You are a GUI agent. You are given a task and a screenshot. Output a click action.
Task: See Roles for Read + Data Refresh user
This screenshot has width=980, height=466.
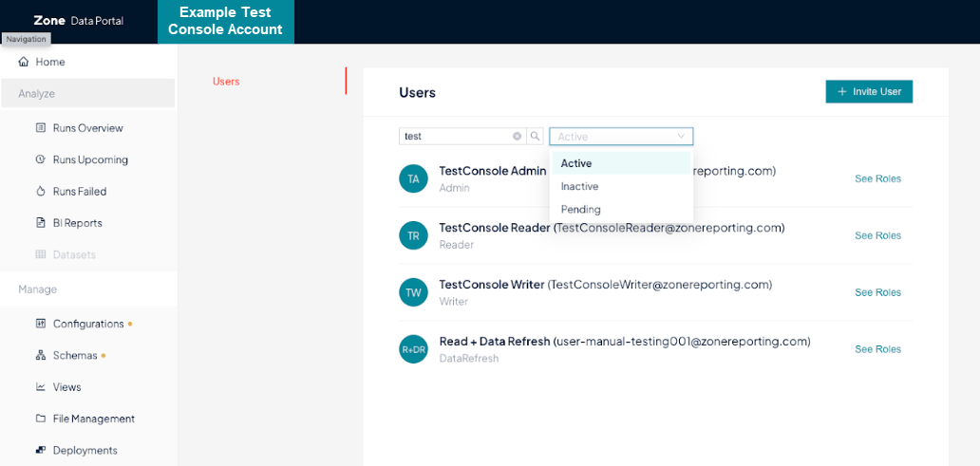coord(877,349)
